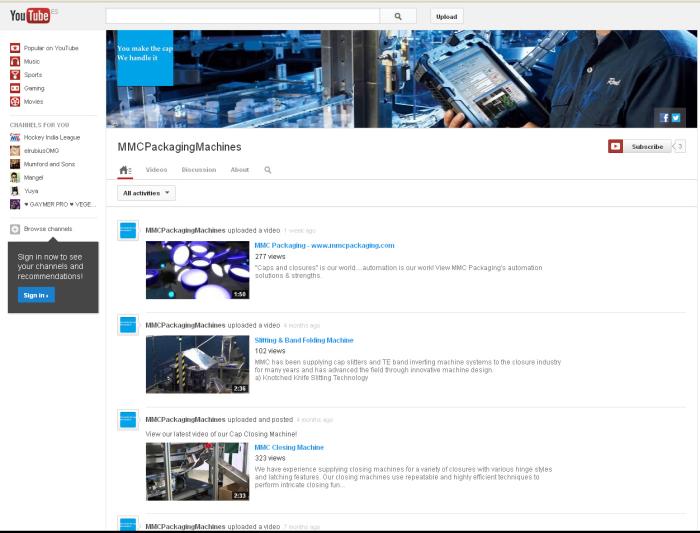Open MMC Closing Machine video link
Screen dimensions: 700x533
click(289, 447)
